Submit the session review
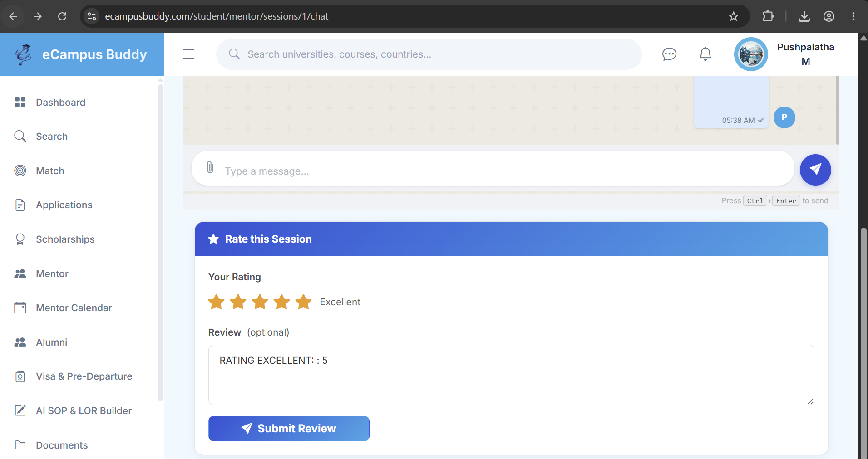This screenshot has width=868, height=459. tap(289, 429)
